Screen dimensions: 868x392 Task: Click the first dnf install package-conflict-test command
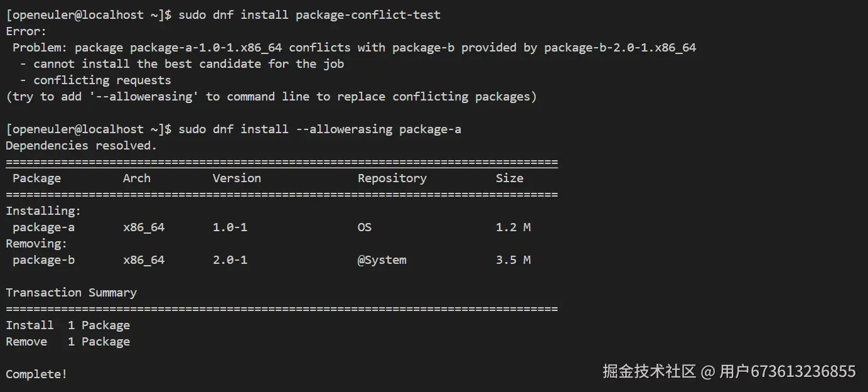[309, 14]
